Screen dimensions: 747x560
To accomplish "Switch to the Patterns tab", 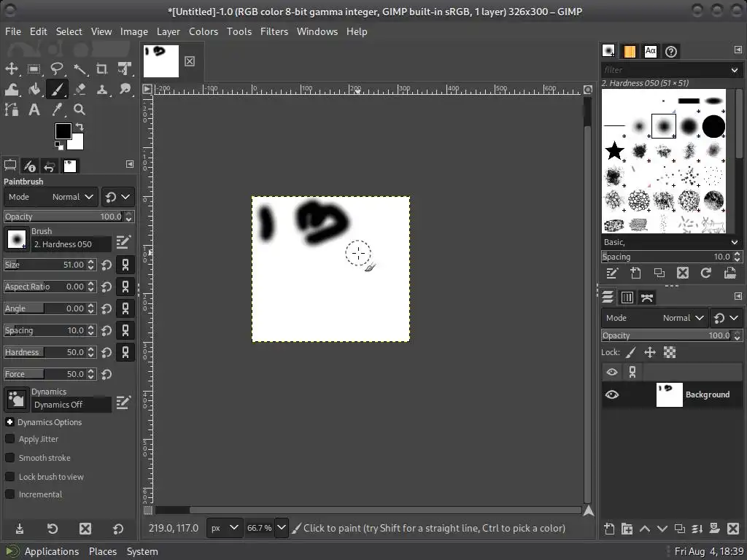I will (x=630, y=52).
